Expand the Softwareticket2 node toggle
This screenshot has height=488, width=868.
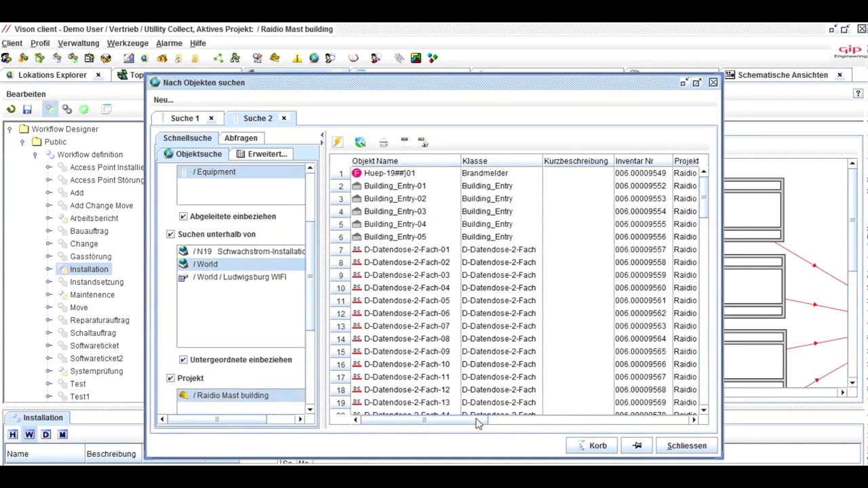tap(49, 359)
